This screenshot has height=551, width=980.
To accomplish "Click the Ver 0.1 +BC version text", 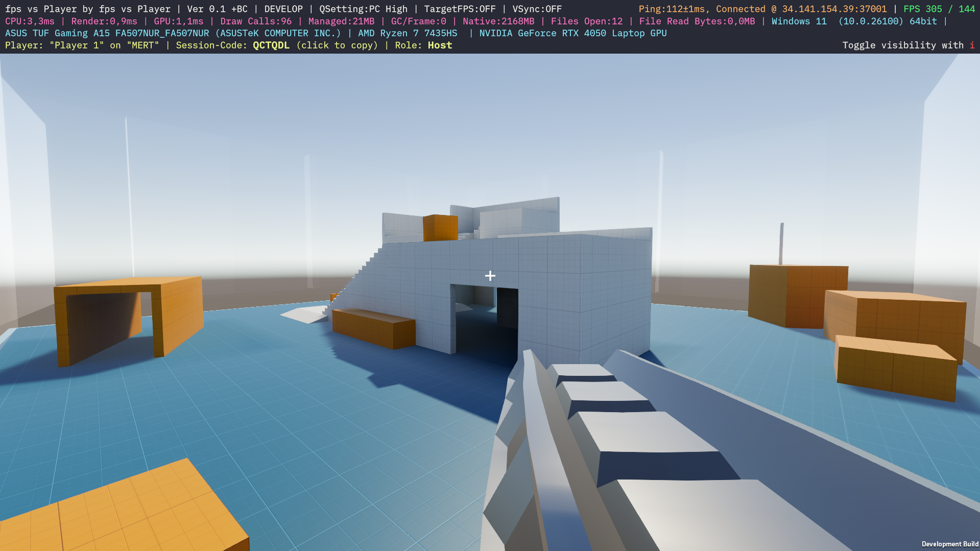I will (x=217, y=9).
